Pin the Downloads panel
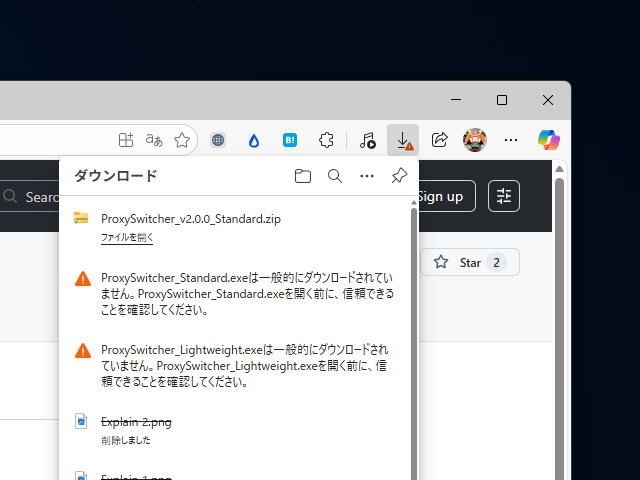Image resolution: width=640 pixels, height=480 pixels. coord(399,176)
